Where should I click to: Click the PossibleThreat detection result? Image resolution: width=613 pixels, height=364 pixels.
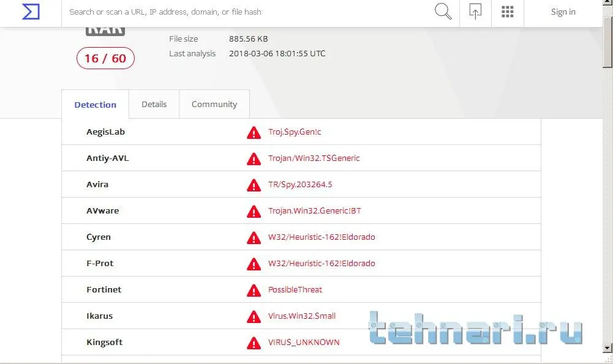(295, 289)
